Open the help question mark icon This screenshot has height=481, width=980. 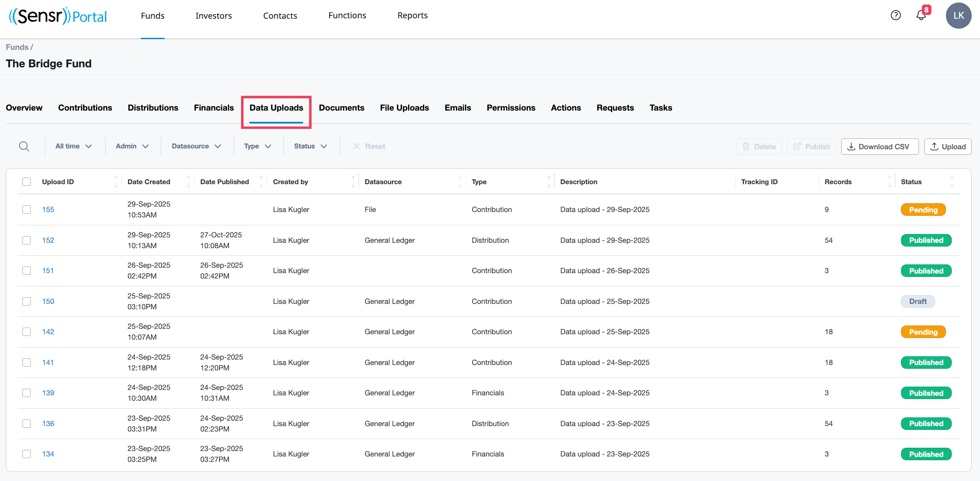[x=896, y=15]
